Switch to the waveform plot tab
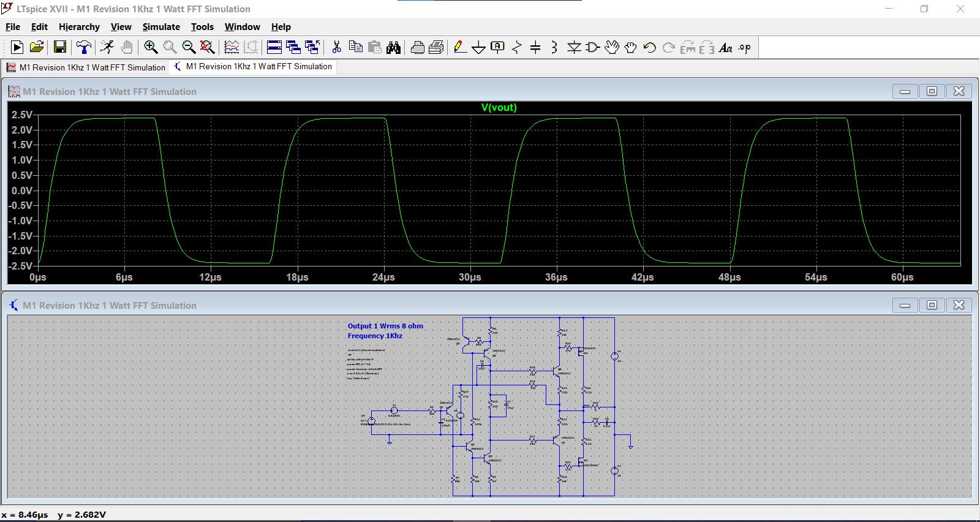Screen dimensions: 980x522 pos(86,67)
